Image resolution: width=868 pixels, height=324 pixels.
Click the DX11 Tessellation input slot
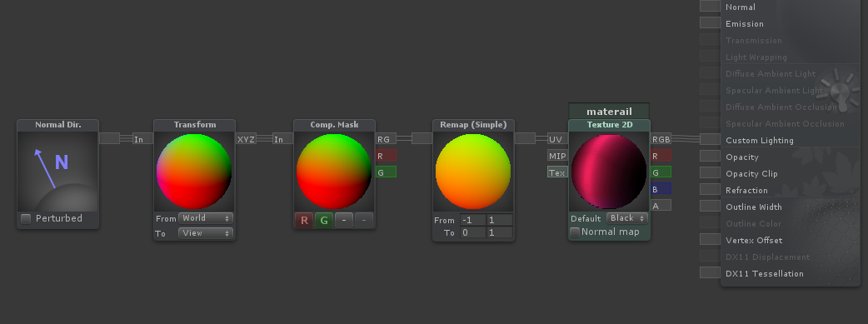tap(711, 272)
